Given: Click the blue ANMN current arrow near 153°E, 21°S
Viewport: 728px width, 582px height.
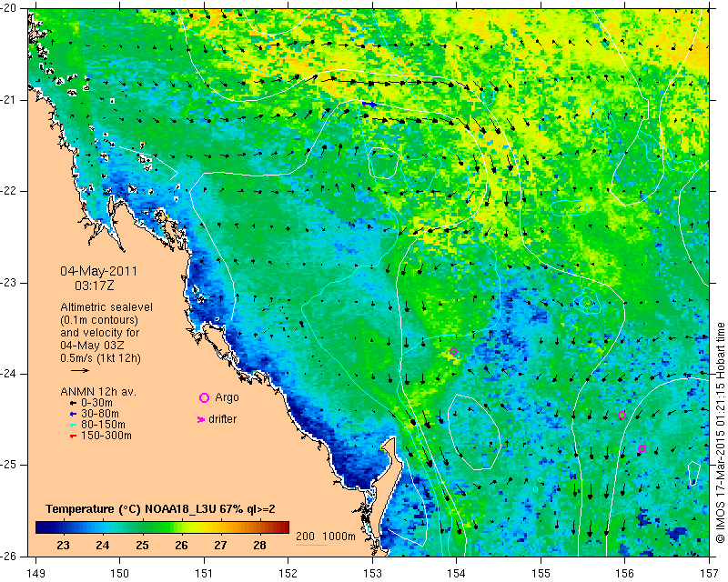Looking at the screenshot, I should (x=369, y=105).
